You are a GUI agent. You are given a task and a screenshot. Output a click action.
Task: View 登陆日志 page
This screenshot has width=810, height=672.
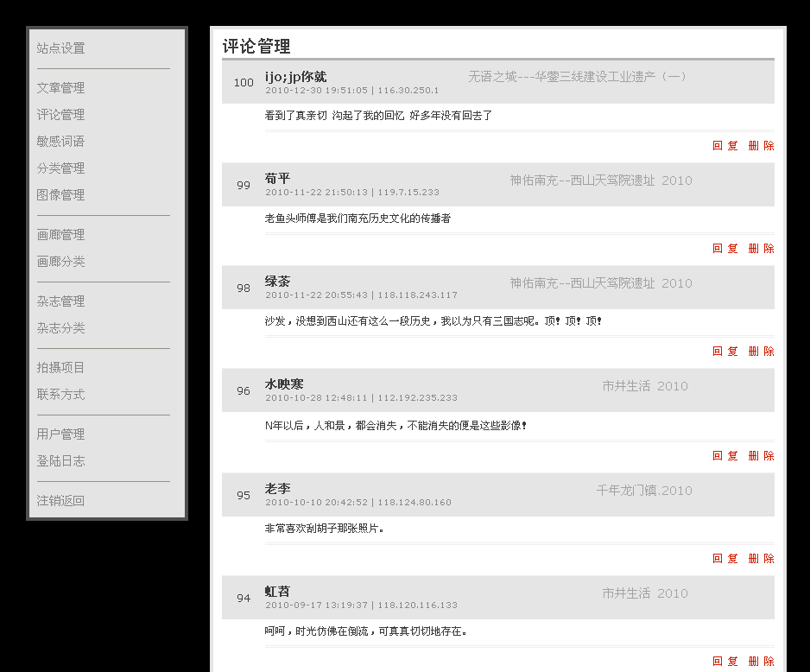point(60,461)
